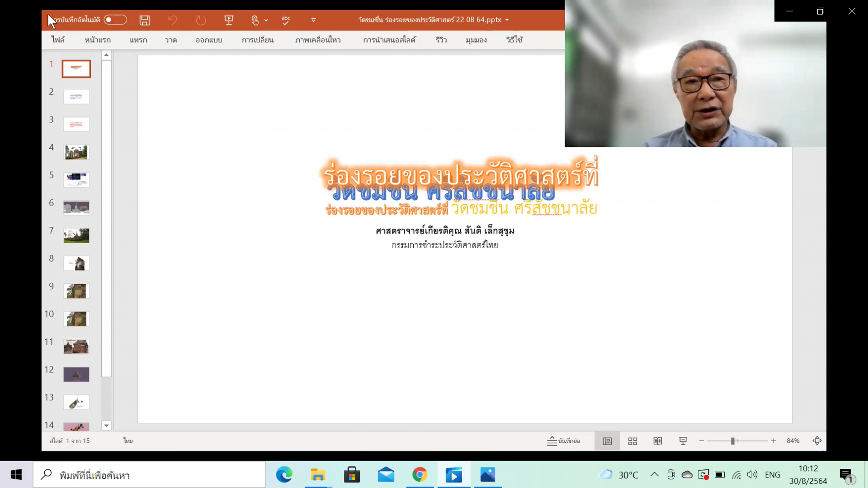Click the ไทย language indicator

[128, 441]
